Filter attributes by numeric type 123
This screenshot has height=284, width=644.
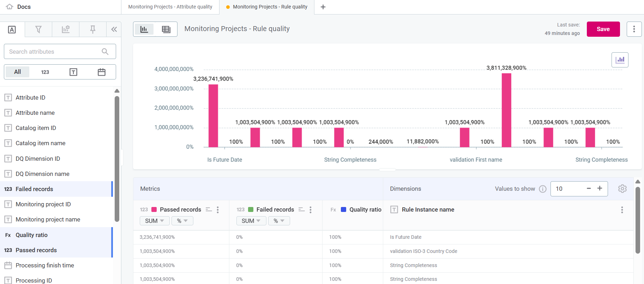tap(45, 72)
